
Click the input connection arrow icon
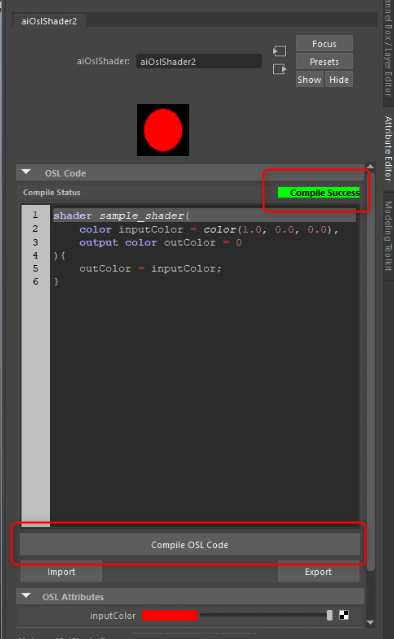click(x=280, y=51)
